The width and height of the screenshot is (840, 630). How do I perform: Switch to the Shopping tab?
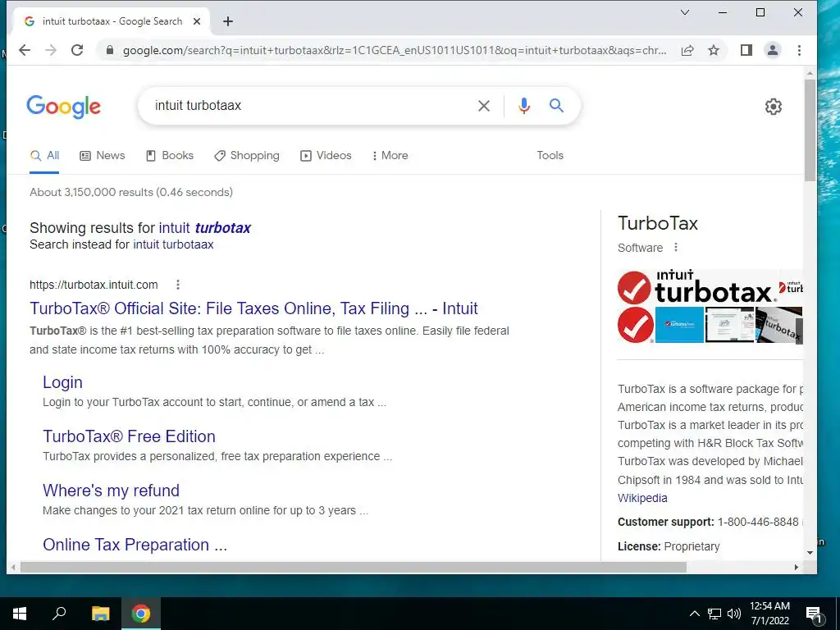(x=247, y=155)
